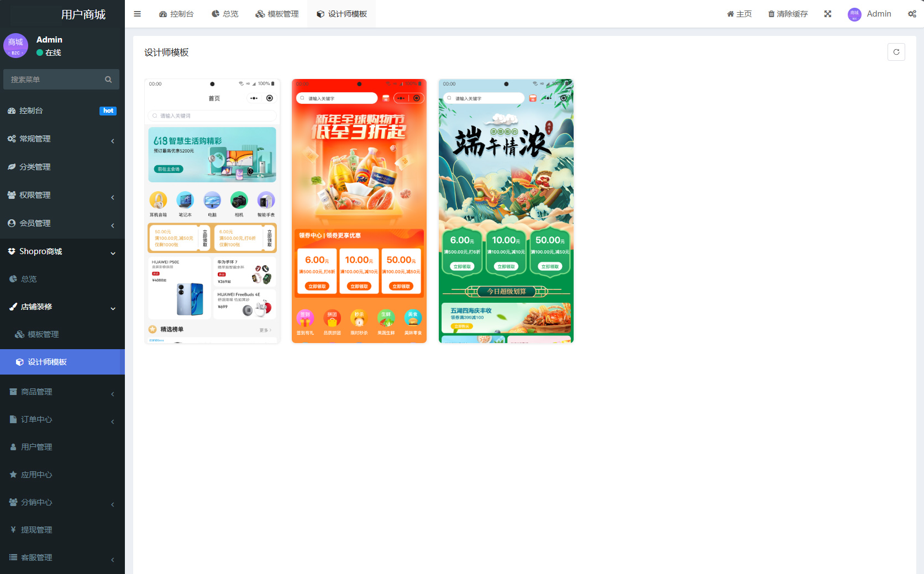Click the Admin avatar in the top bar
Viewport: 924px width, 574px height.
click(854, 14)
